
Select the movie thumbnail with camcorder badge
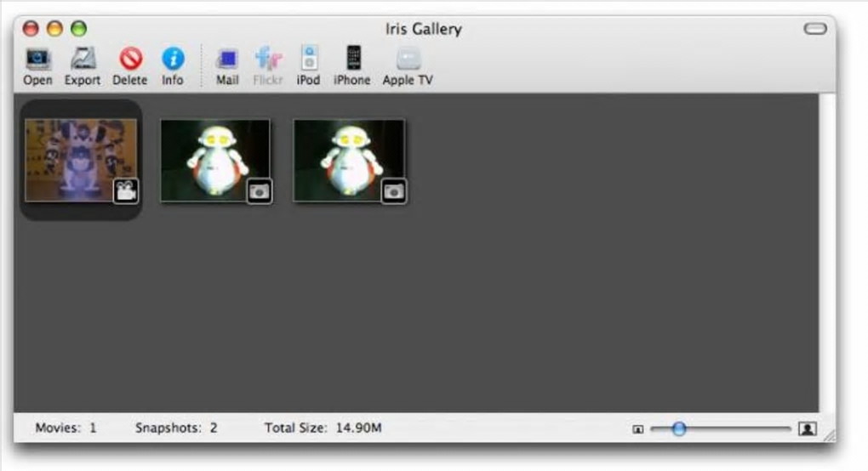[x=81, y=161]
